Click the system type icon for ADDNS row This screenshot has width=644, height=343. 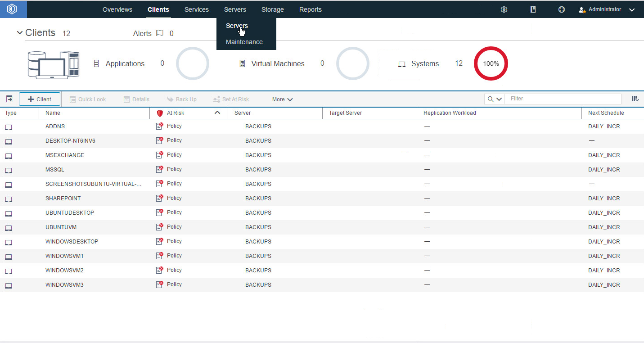coord(9,127)
